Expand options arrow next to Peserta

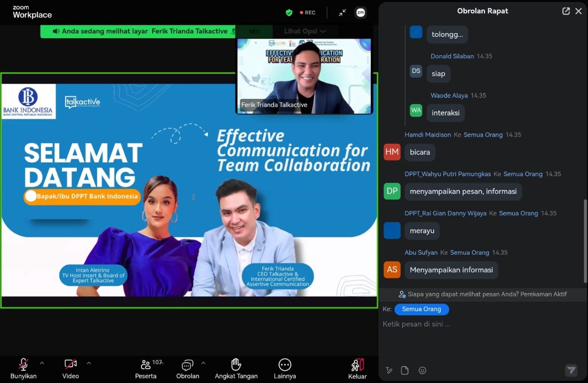tap(161, 363)
